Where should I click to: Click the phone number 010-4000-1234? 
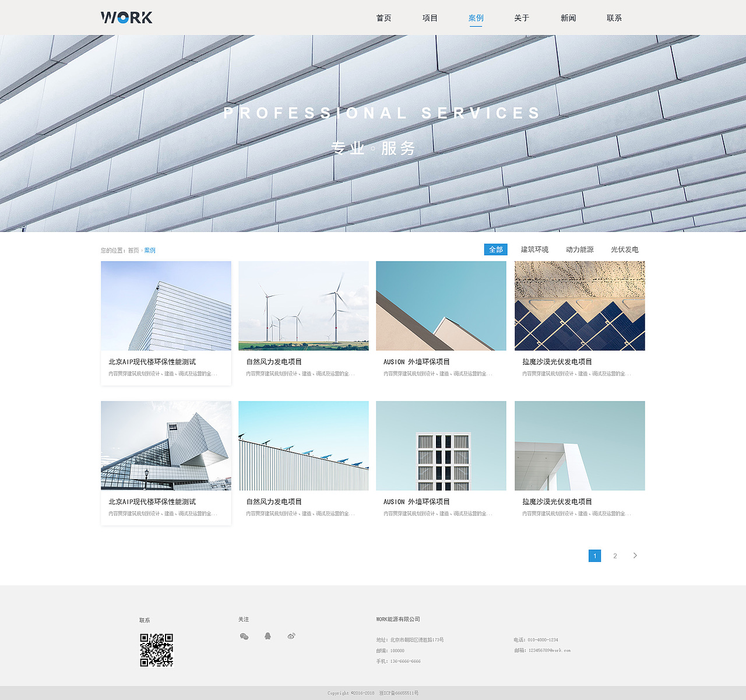pyautogui.click(x=543, y=640)
